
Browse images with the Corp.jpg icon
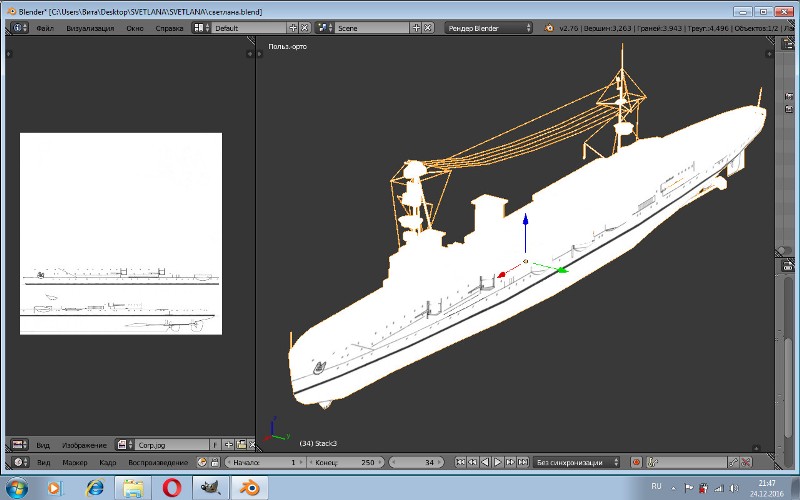click(123, 444)
